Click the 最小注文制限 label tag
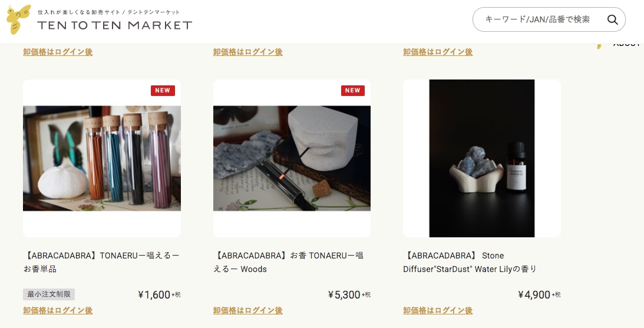This screenshot has width=644, height=328. 49,294
